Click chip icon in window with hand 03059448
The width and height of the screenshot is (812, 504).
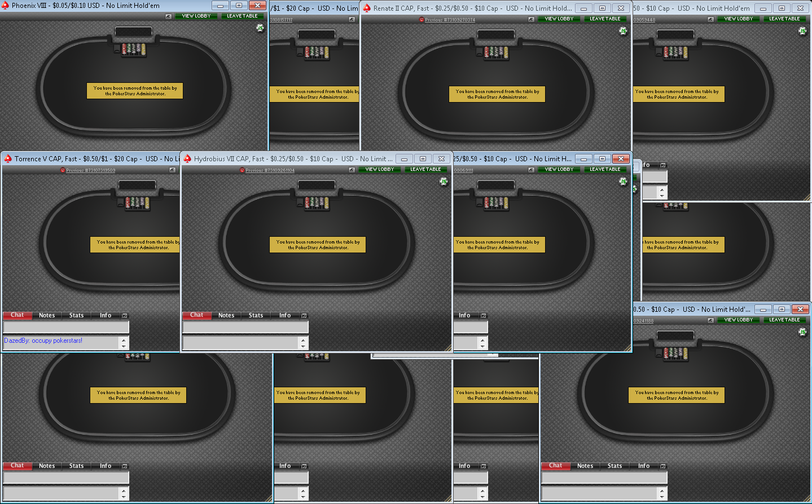(x=802, y=31)
